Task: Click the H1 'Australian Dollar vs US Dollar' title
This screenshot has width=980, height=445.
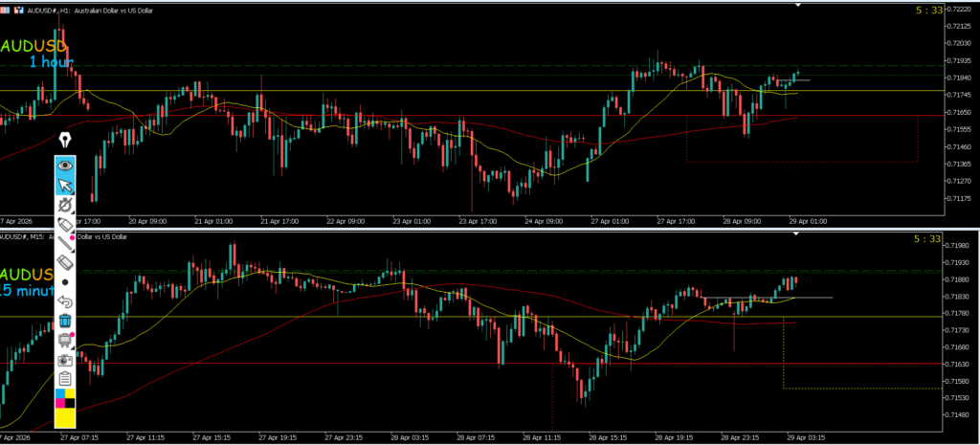Action: [115, 11]
